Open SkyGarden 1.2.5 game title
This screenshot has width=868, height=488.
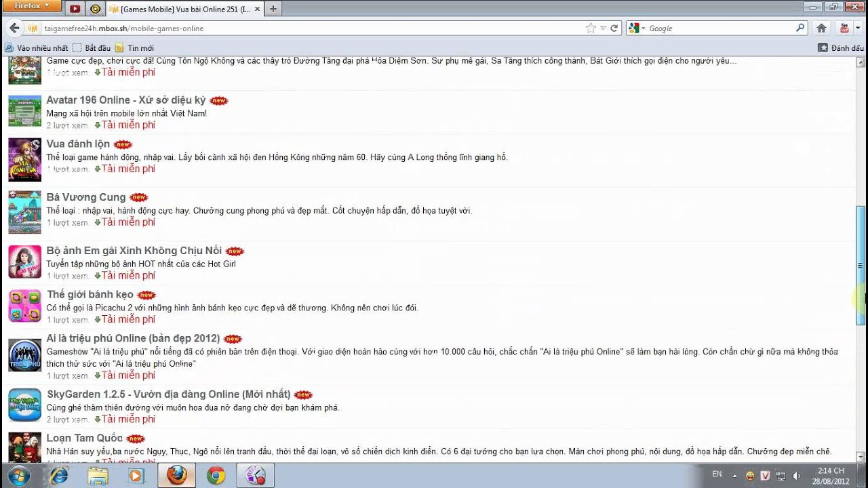(x=169, y=394)
